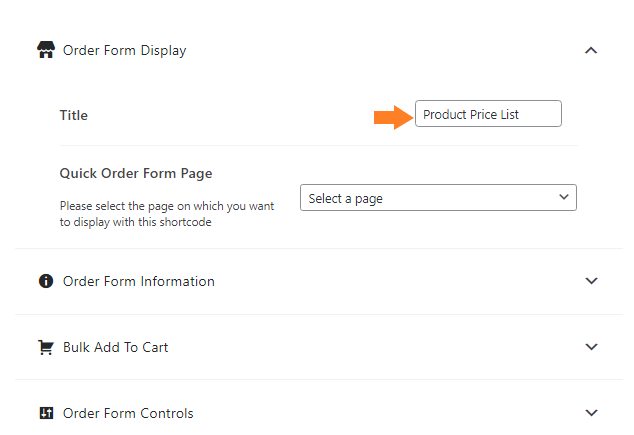Select the Order Form Display heading
634x435 pixels.
(125, 50)
